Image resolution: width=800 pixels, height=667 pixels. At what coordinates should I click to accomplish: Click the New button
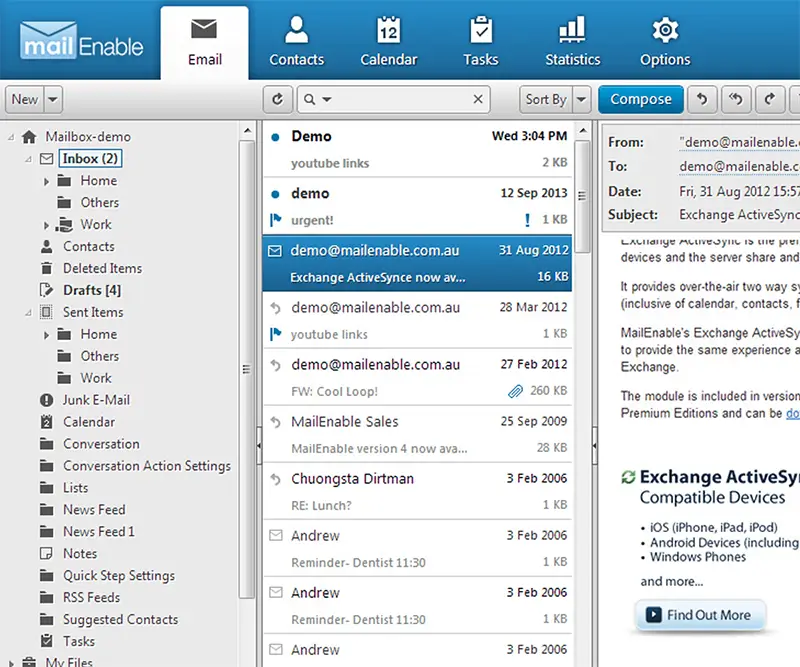pos(25,99)
